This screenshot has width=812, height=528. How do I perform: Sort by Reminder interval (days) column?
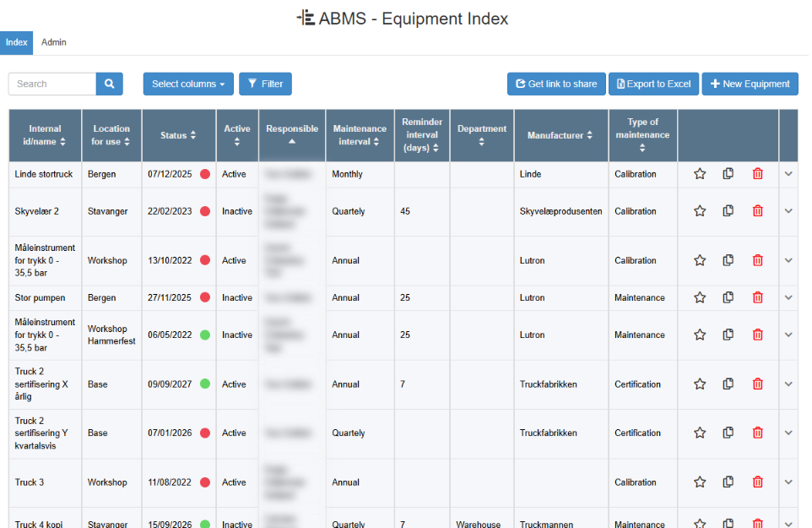(422, 135)
